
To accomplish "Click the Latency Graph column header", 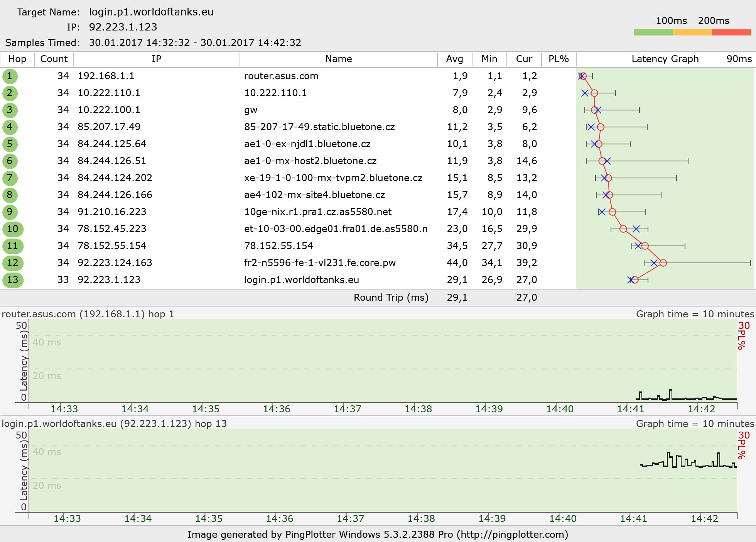I will point(665,59).
